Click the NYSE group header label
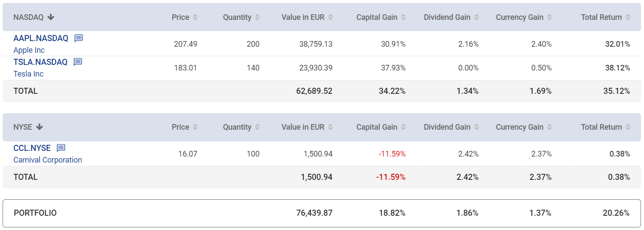Image resolution: width=644 pixels, height=230 pixels. [23, 127]
